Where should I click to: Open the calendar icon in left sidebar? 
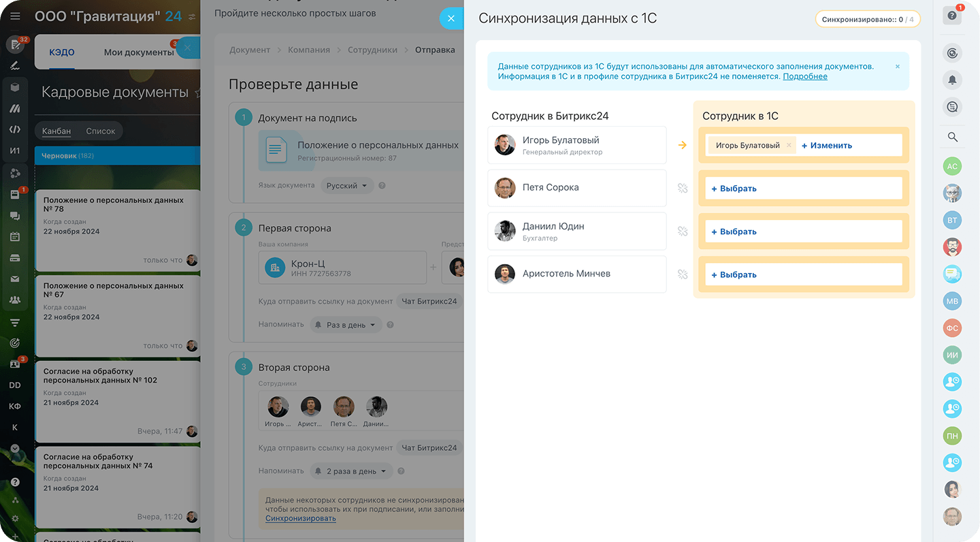pyautogui.click(x=15, y=237)
